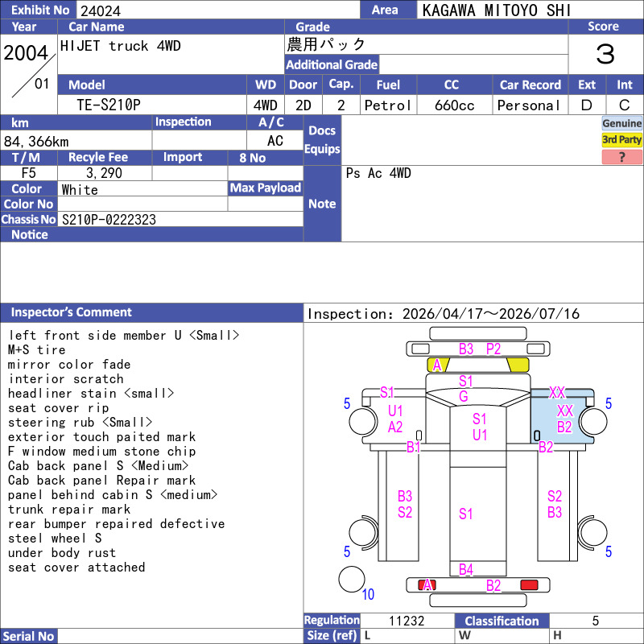Image resolution: width=644 pixels, height=644 pixels.
Task: Click the pink question mark badge
Action: (621, 157)
